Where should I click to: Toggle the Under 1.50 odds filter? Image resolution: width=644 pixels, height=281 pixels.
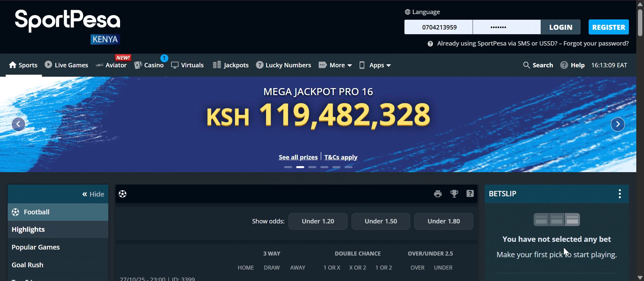point(381,221)
